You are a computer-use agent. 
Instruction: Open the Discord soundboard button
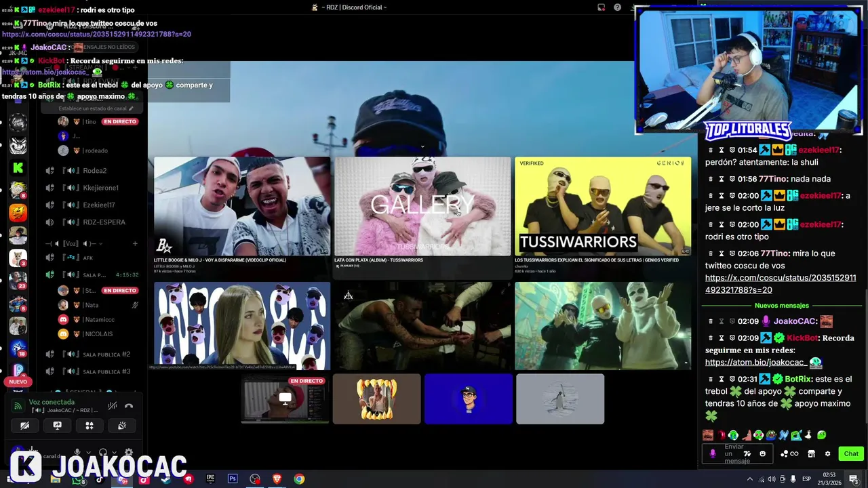(x=121, y=426)
